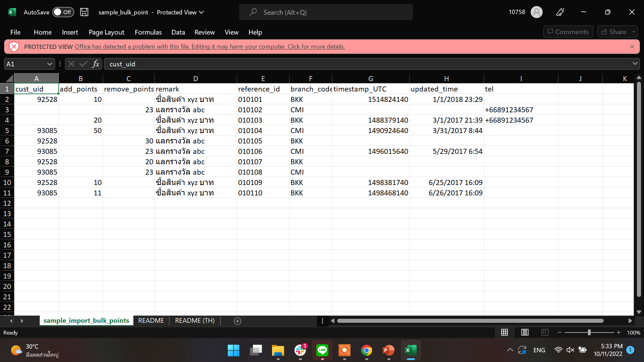Click the Enter checkmark in formula bar
The width and height of the screenshot is (644, 362).
click(x=83, y=64)
